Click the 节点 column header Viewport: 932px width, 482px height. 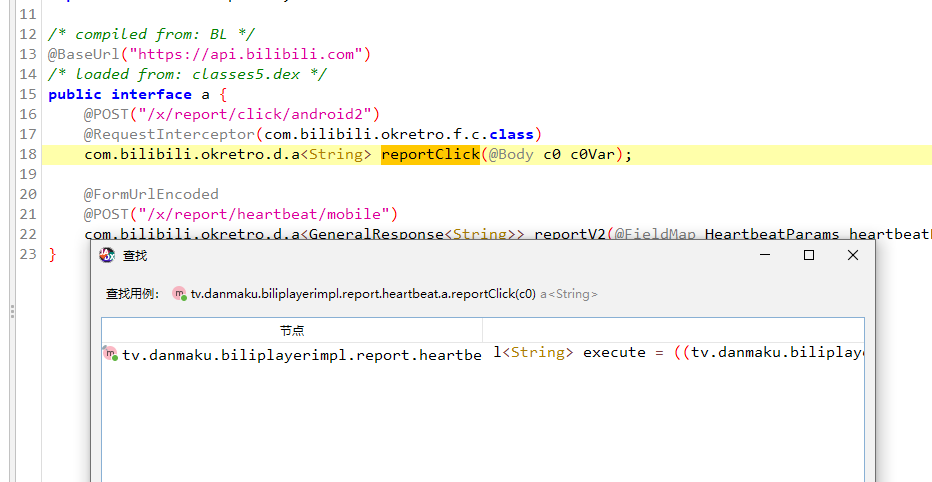[292, 330]
